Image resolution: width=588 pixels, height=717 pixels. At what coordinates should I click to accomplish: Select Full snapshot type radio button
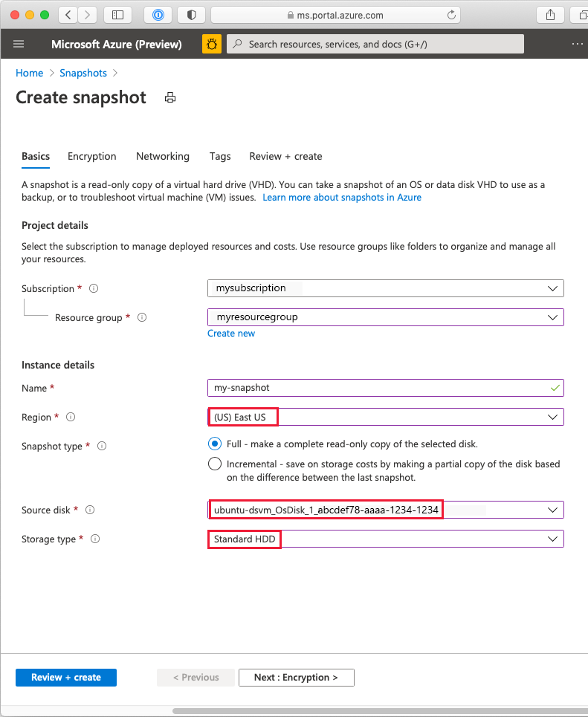coord(215,444)
